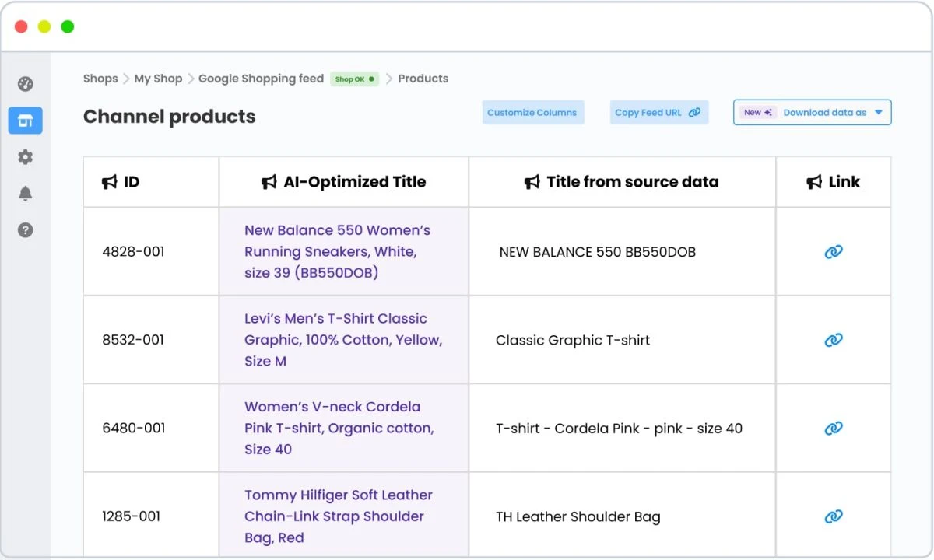This screenshot has width=934, height=560.
Task: Click the Levi's Men's T-Shirt optimized title
Action: tap(343, 340)
